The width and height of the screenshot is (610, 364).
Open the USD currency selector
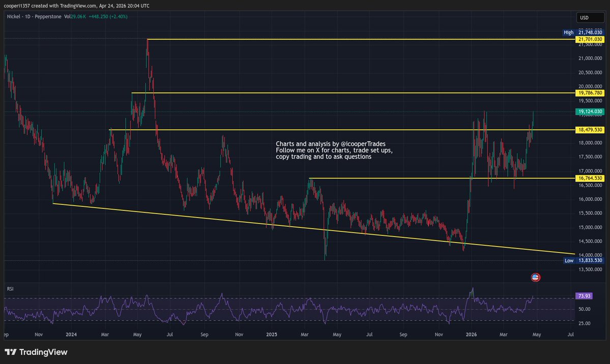[x=590, y=17]
